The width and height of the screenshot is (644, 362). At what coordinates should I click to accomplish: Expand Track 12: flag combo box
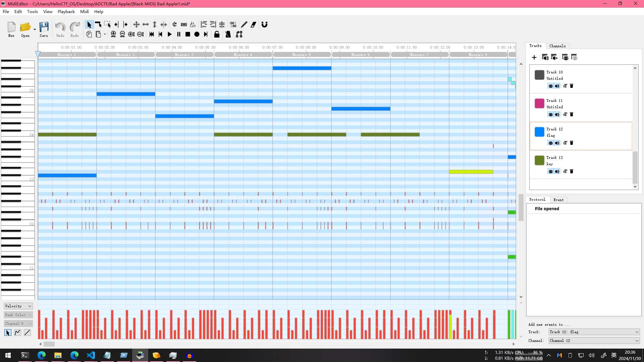(594, 332)
